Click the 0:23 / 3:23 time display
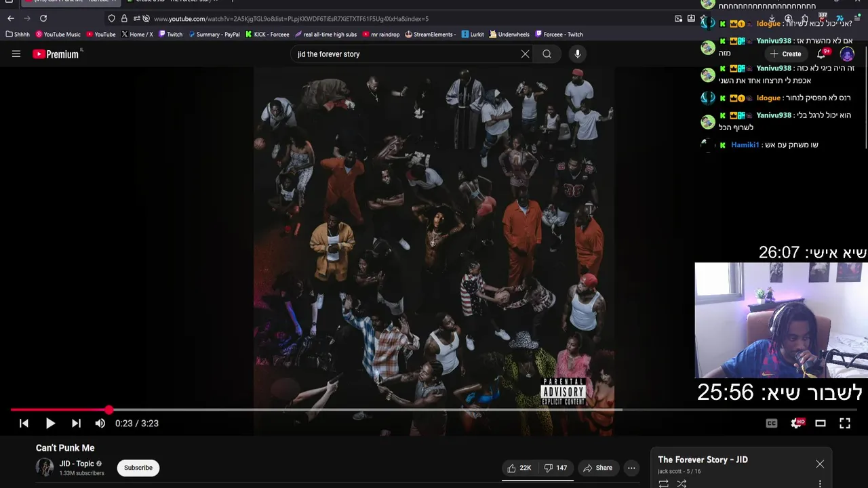The width and height of the screenshot is (868, 488). (137, 423)
